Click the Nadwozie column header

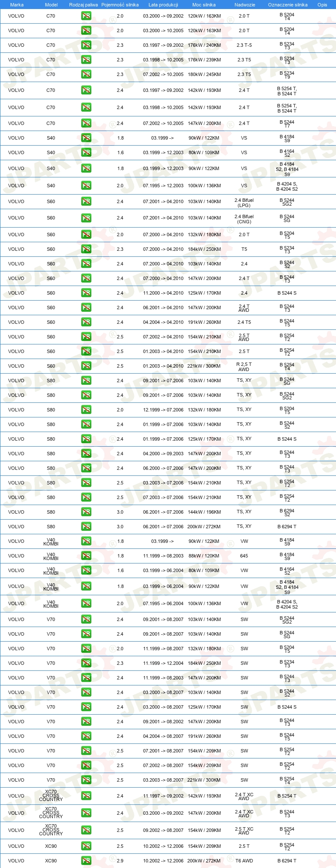tap(245, 5)
